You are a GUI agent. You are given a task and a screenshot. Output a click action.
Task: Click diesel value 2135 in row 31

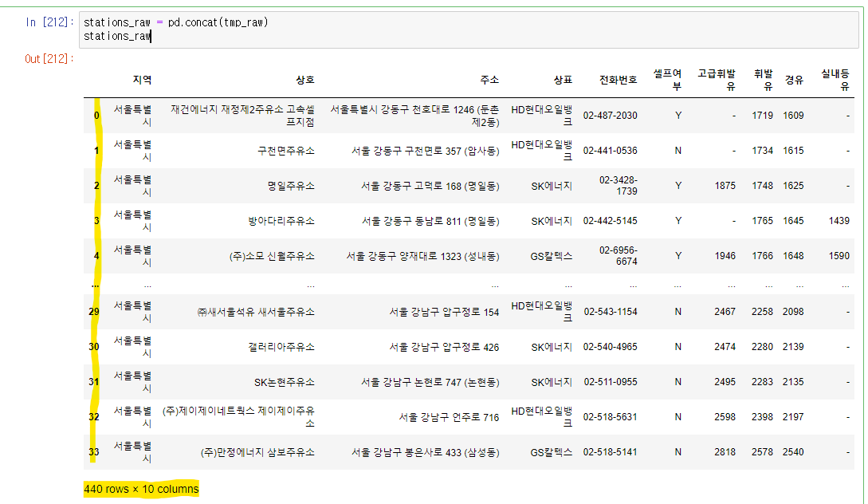pos(793,382)
